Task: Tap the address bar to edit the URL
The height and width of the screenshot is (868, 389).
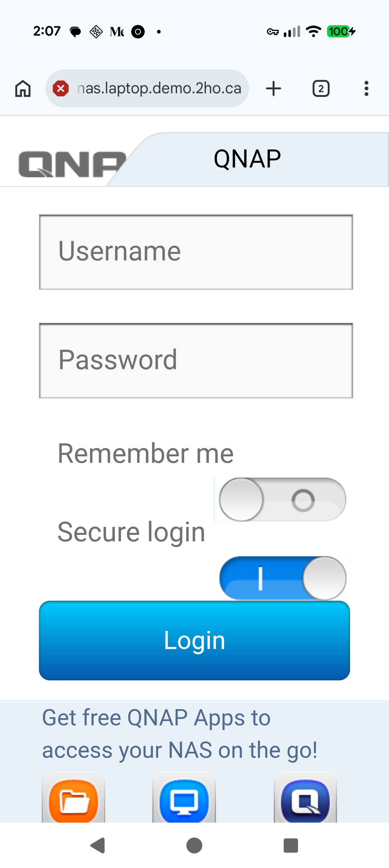Action: 158,88
